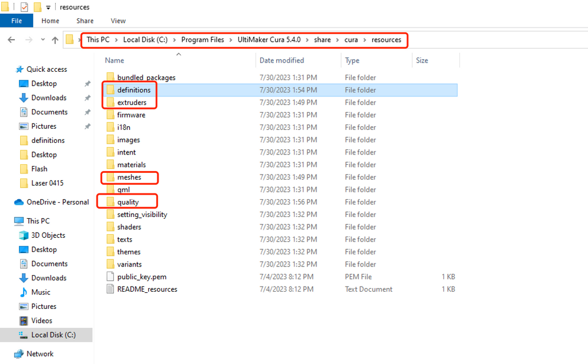The height and width of the screenshot is (364, 588).
Task: Select the extruders folder
Action: coord(131,102)
